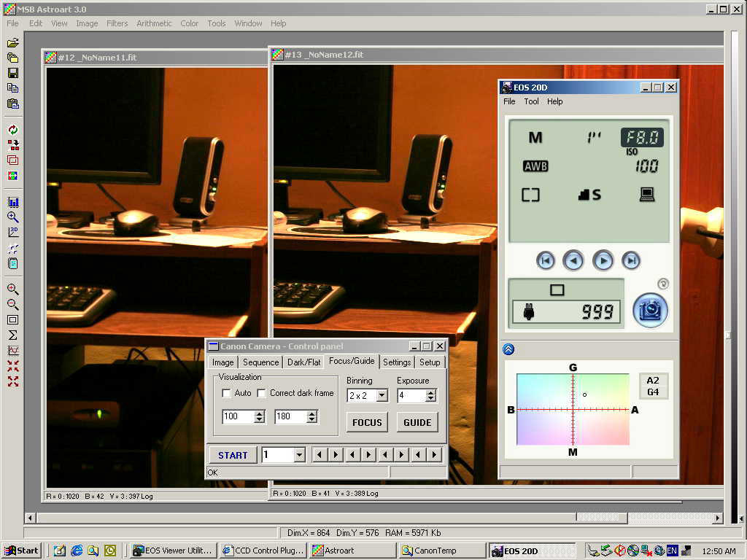Click the red inward arrows shrink icon
747x560 pixels.
pyautogui.click(x=13, y=366)
